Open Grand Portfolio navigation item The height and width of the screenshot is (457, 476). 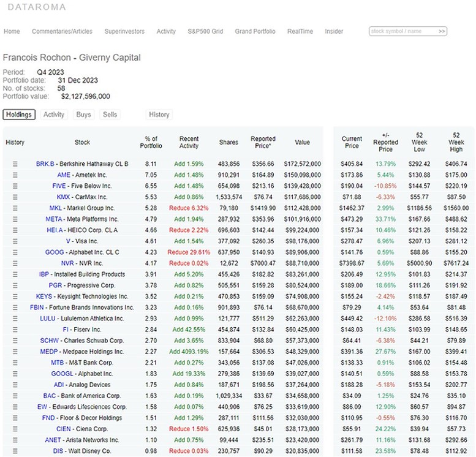point(255,31)
